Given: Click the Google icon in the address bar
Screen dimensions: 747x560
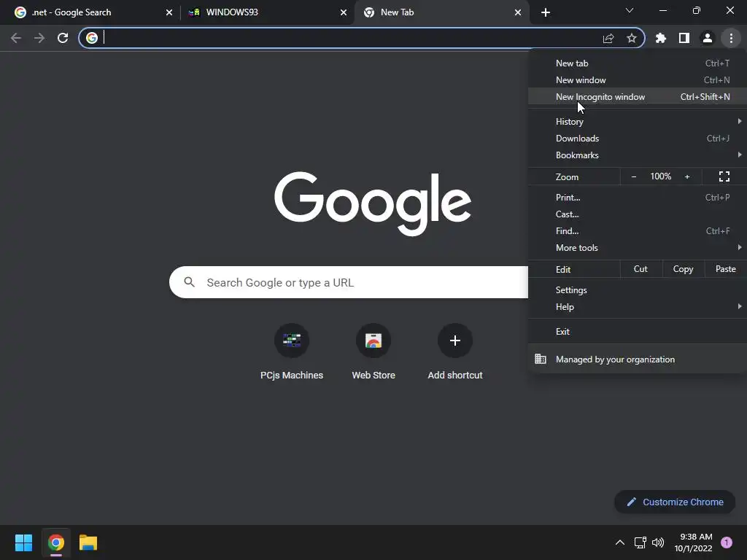Looking at the screenshot, I should (92, 38).
